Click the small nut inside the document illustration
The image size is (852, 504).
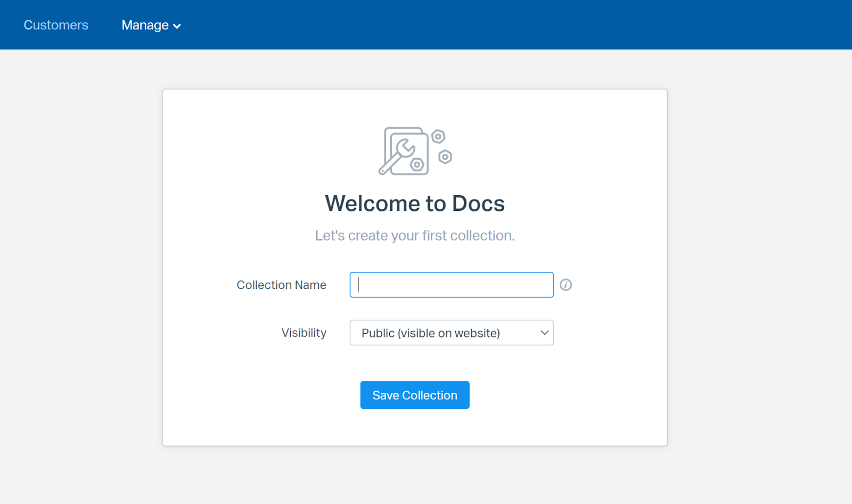point(417,165)
